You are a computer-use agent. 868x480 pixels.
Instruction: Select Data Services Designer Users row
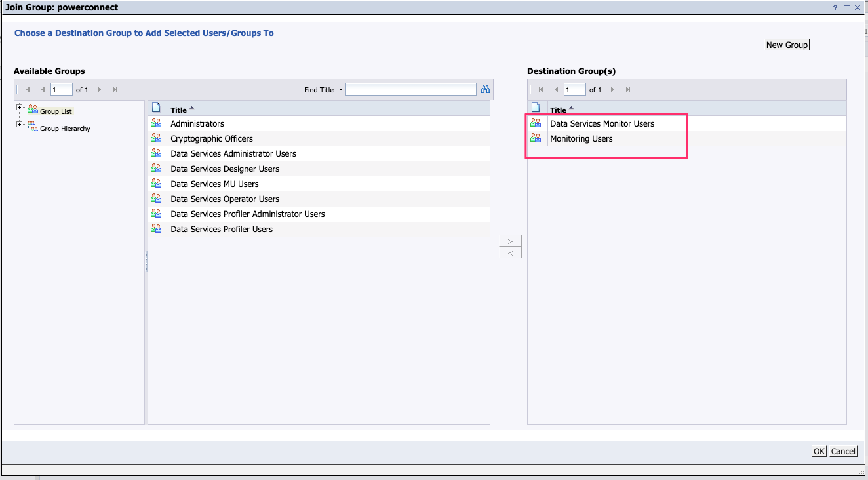point(224,169)
